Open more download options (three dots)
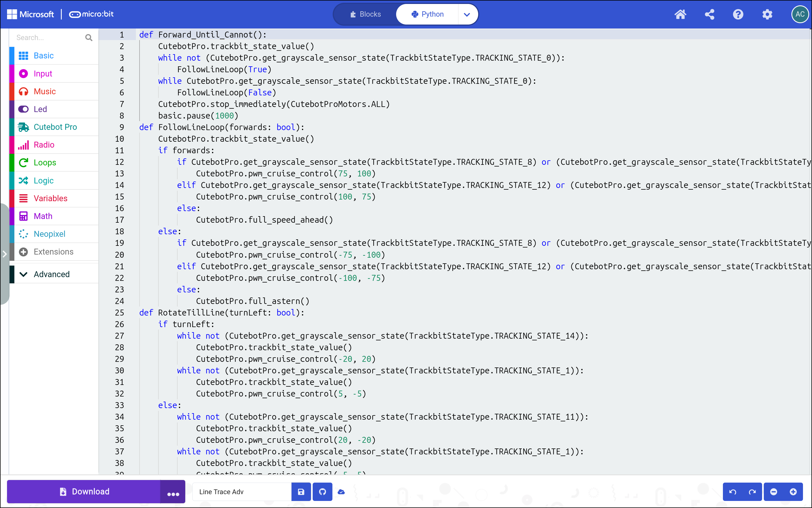This screenshot has width=812, height=508. click(173, 492)
